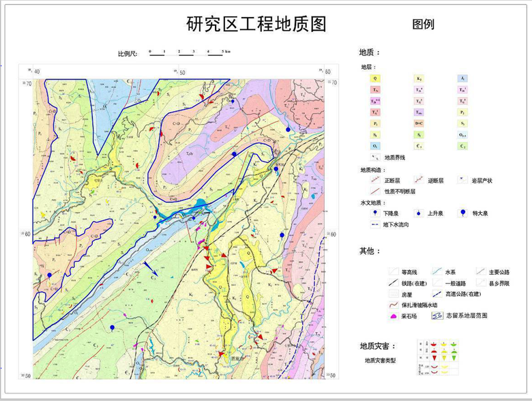The image size is (532, 401).
Task: Select the 志留系地层范围 legend icon
Action: tap(438, 316)
